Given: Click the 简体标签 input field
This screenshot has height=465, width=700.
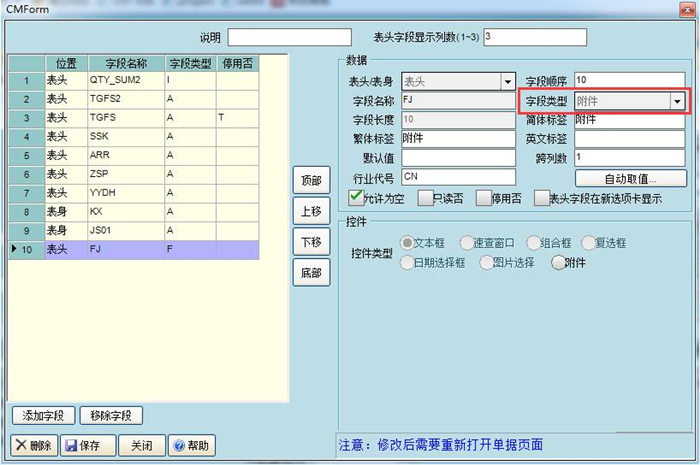Looking at the screenshot, I should 629,120.
